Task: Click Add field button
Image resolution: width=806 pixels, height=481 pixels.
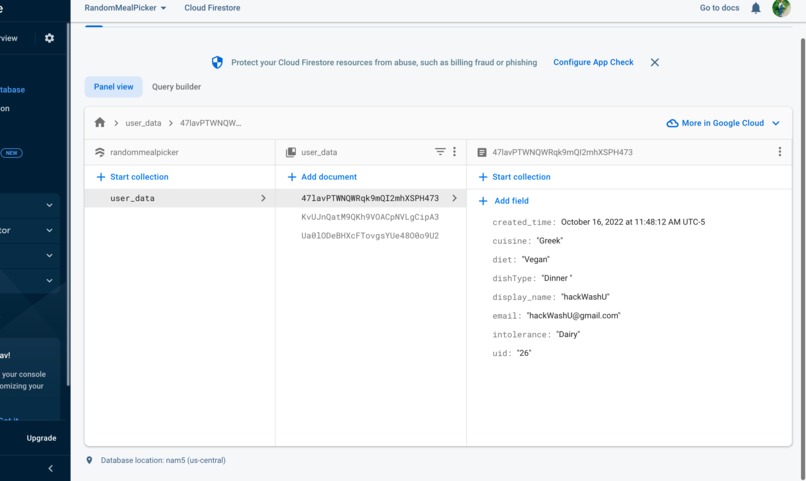Action: point(504,201)
